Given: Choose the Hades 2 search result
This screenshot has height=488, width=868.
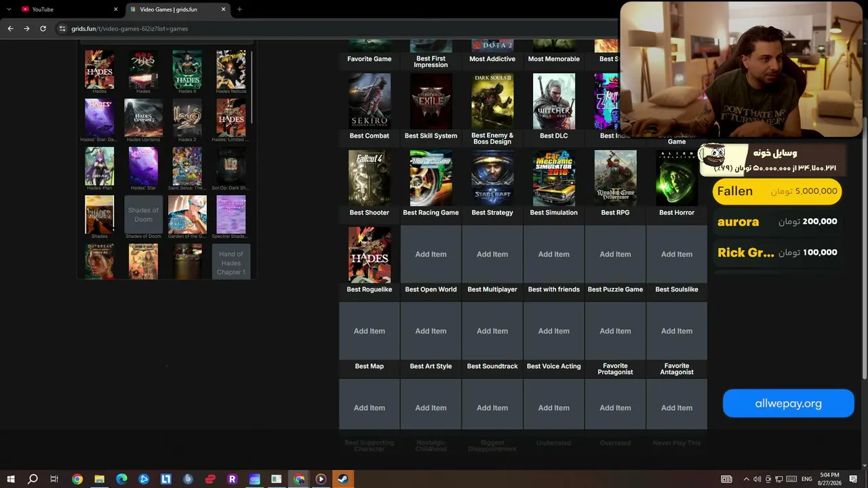Looking at the screenshot, I should point(187,118).
